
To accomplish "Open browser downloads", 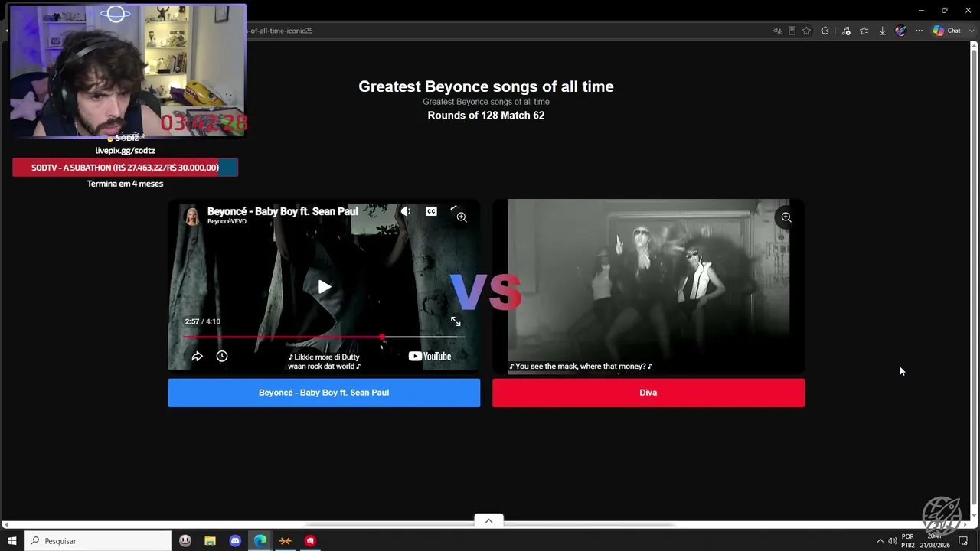I will tap(882, 31).
